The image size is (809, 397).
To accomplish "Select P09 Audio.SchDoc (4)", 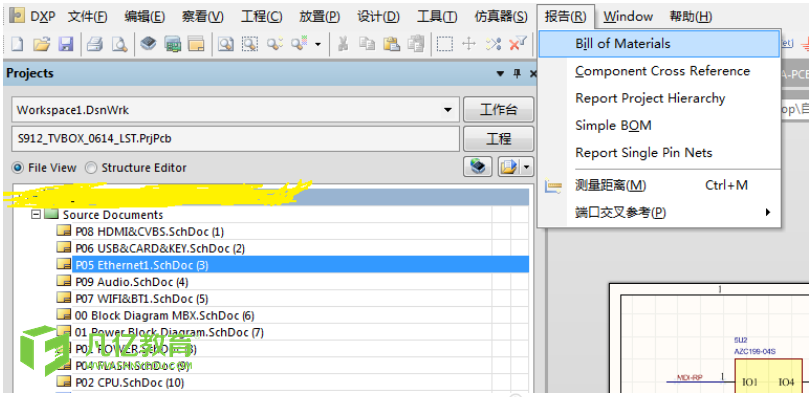I will click(132, 282).
